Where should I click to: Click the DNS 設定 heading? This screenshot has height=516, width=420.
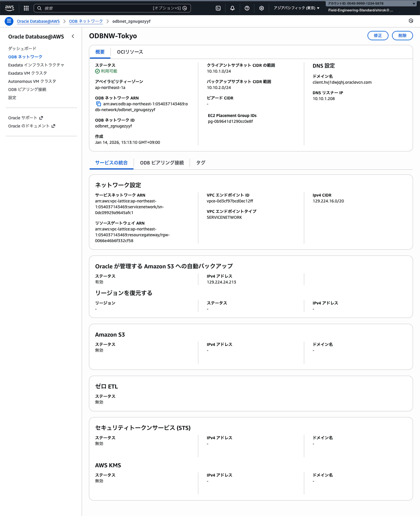pyautogui.click(x=324, y=66)
